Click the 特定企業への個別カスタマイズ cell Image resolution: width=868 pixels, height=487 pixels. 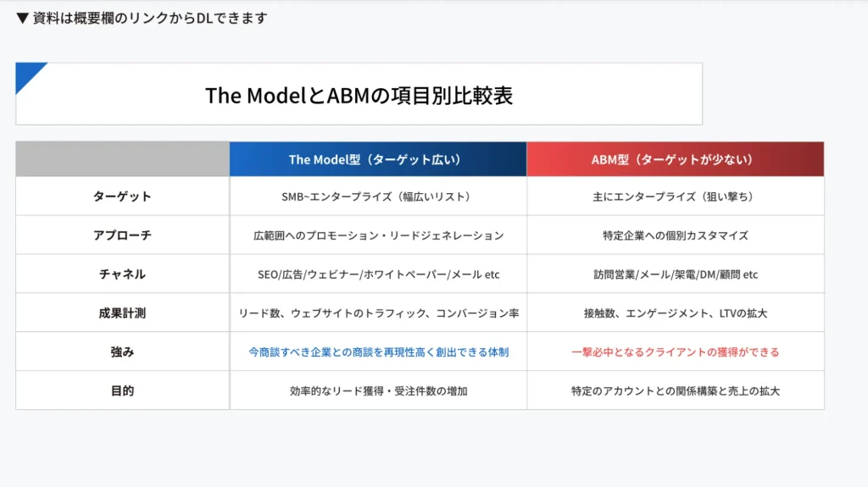click(x=675, y=235)
